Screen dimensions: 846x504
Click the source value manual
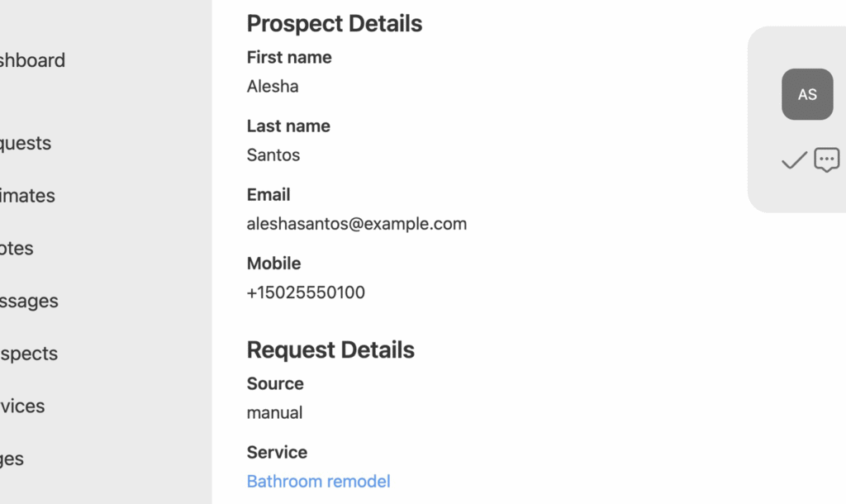click(x=274, y=412)
